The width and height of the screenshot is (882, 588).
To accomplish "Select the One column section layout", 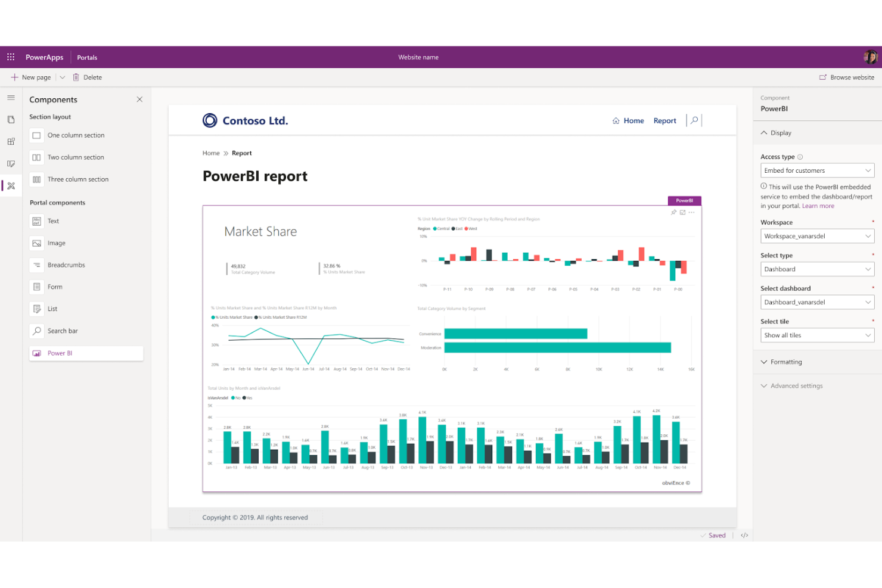I will click(76, 135).
